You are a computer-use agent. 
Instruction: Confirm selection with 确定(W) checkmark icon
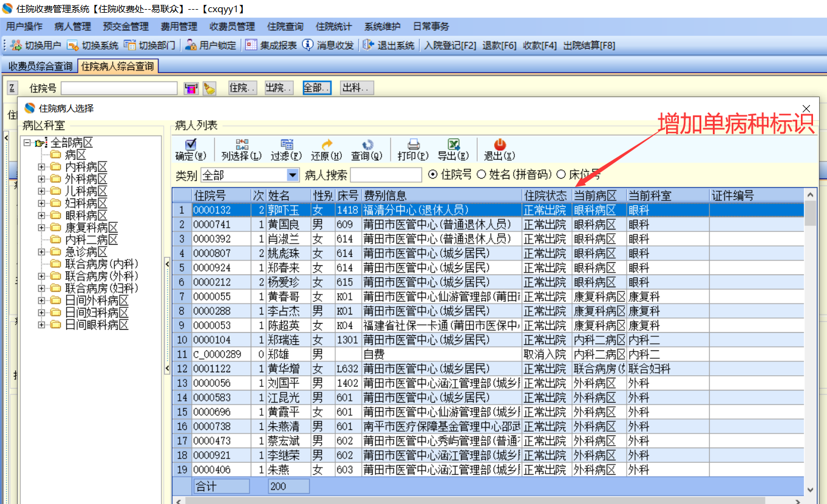(191, 144)
